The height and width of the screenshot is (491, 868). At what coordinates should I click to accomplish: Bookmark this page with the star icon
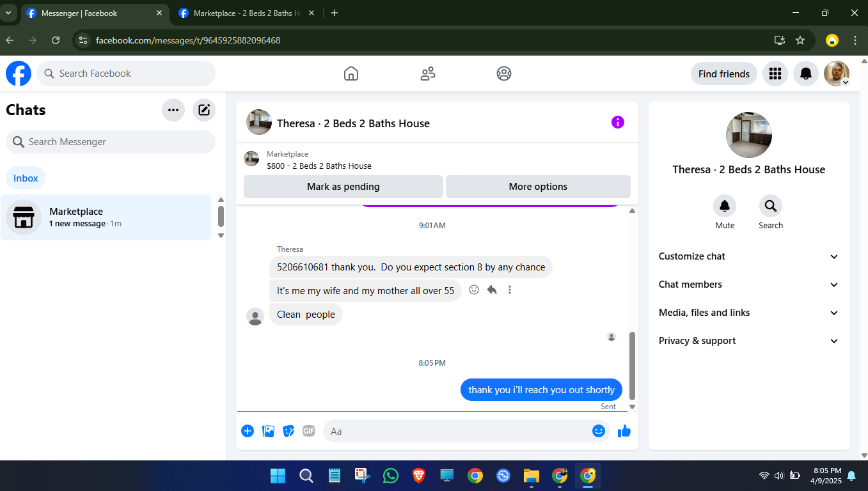[800, 40]
